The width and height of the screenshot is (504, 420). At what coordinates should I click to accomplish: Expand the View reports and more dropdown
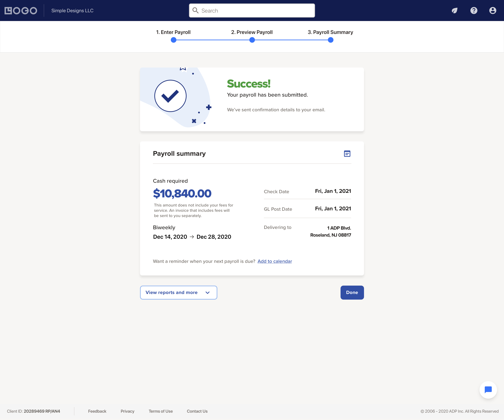tap(179, 292)
